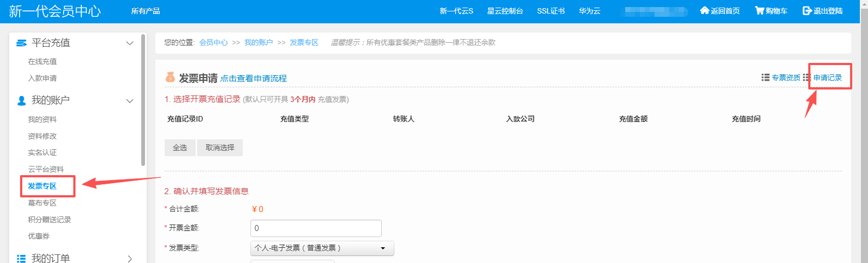Open 幕布专区 in the sidebar
The width and height of the screenshot is (868, 263).
tap(42, 203)
